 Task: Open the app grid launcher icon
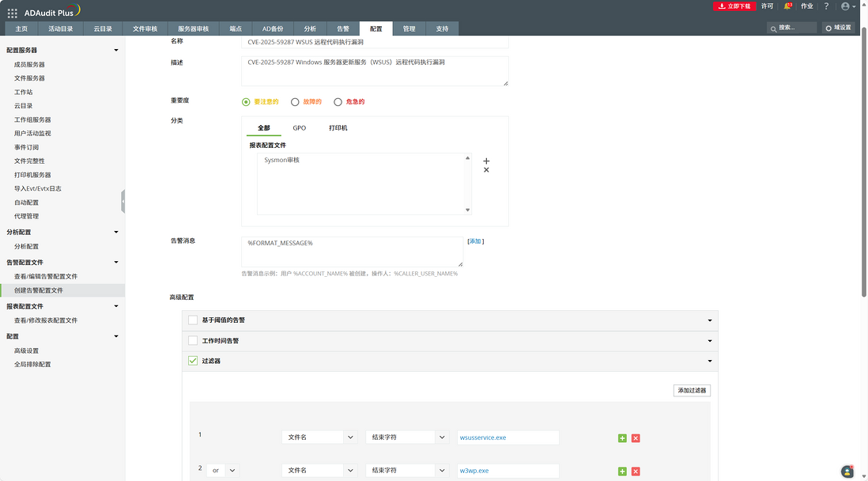click(13, 13)
